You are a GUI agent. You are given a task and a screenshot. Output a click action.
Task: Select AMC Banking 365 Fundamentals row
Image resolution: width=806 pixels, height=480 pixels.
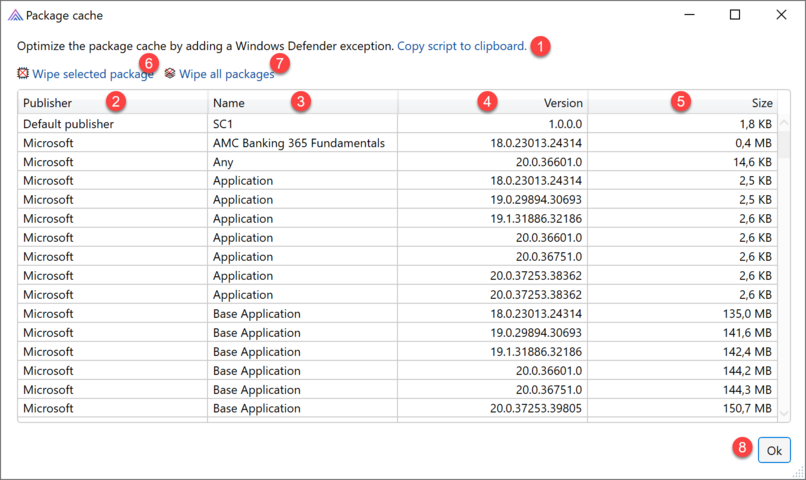(x=397, y=143)
